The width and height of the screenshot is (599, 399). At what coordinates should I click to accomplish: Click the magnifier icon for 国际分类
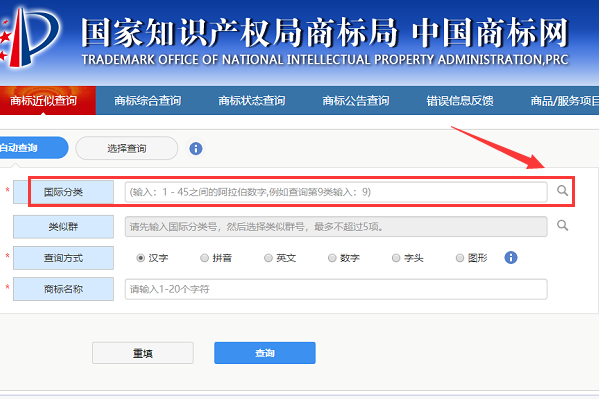coord(562,190)
